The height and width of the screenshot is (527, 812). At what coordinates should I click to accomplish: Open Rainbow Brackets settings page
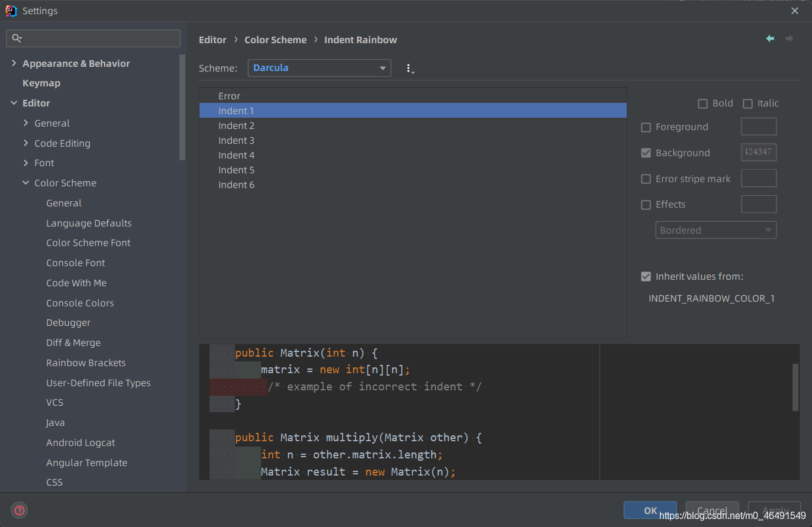[86, 363]
